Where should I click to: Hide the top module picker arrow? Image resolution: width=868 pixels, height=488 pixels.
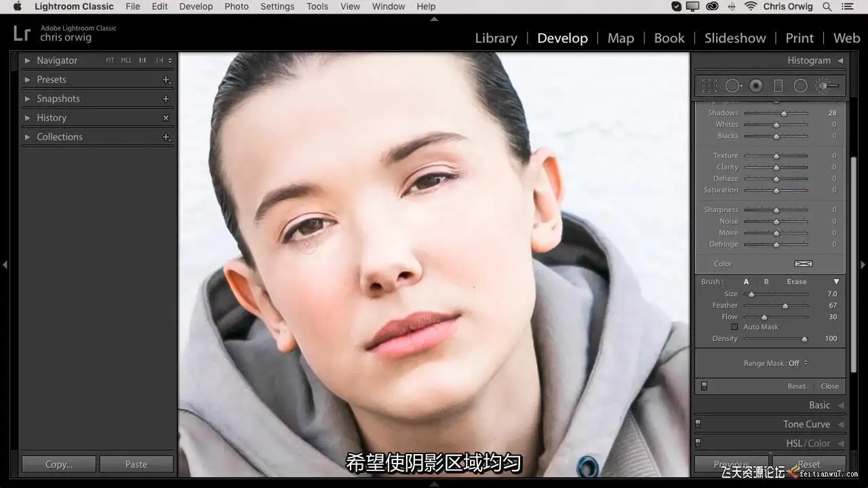tap(434, 18)
